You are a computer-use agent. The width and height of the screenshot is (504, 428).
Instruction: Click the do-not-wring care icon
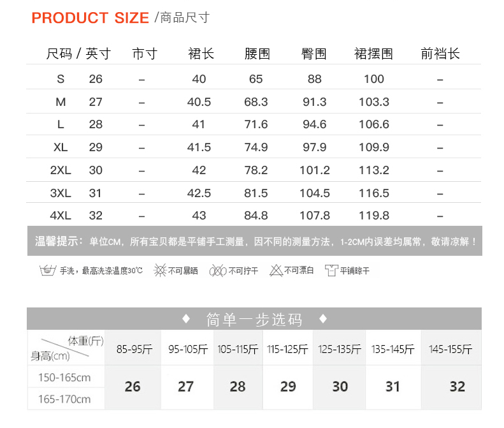[218, 270]
